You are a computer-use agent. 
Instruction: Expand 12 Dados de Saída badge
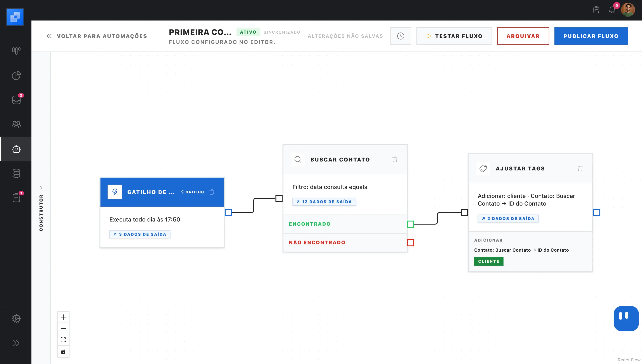pyautogui.click(x=324, y=202)
